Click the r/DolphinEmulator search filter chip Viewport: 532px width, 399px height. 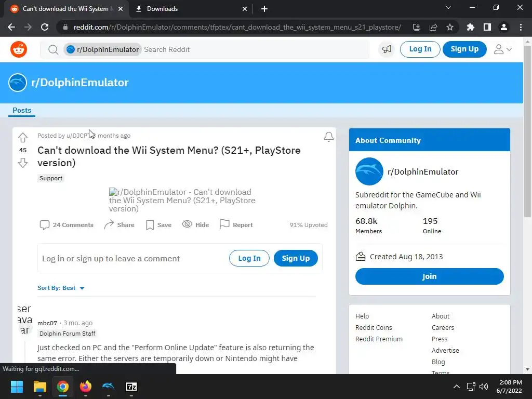click(x=102, y=49)
